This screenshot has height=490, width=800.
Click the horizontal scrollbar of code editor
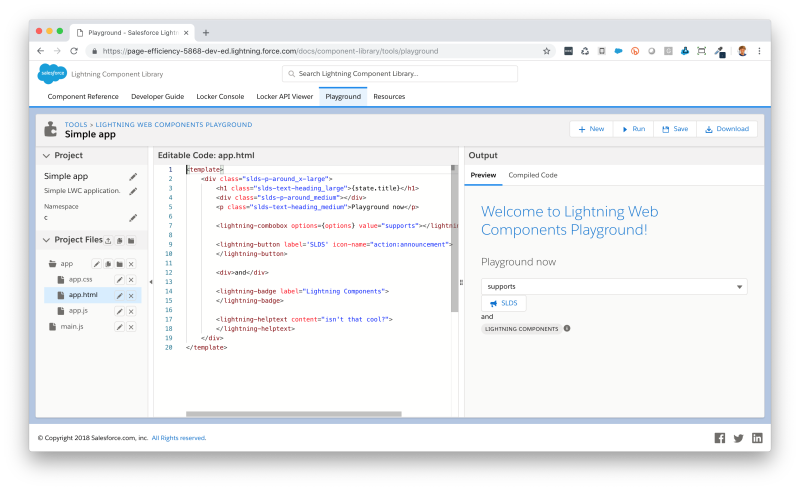pos(294,414)
